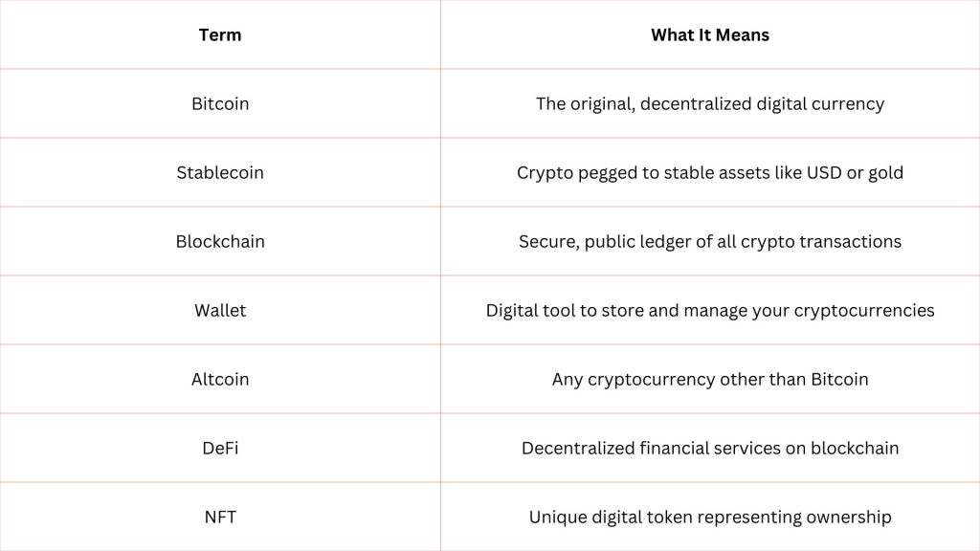Image resolution: width=980 pixels, height=551 pixels.
Task: Select the Stablecoin term cell
Action: (x=220, y=172)
